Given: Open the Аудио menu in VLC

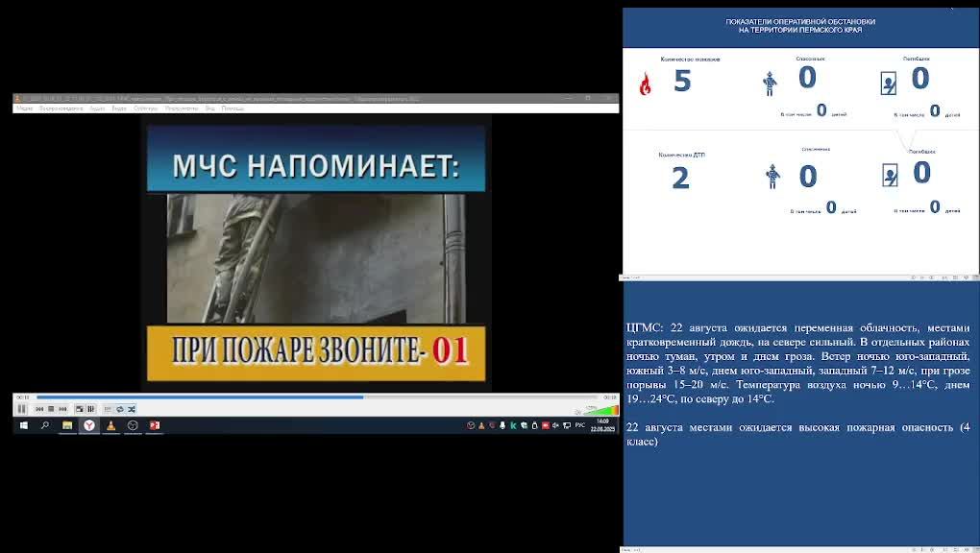Looking at the screenshot, I should pos(97,108).
